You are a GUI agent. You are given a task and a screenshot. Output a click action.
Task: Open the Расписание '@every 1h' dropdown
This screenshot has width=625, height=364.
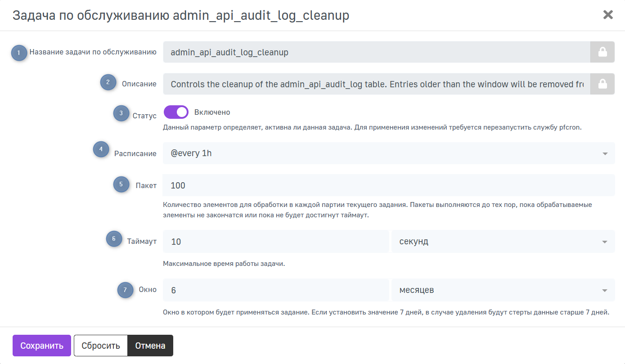click(388, 153)
